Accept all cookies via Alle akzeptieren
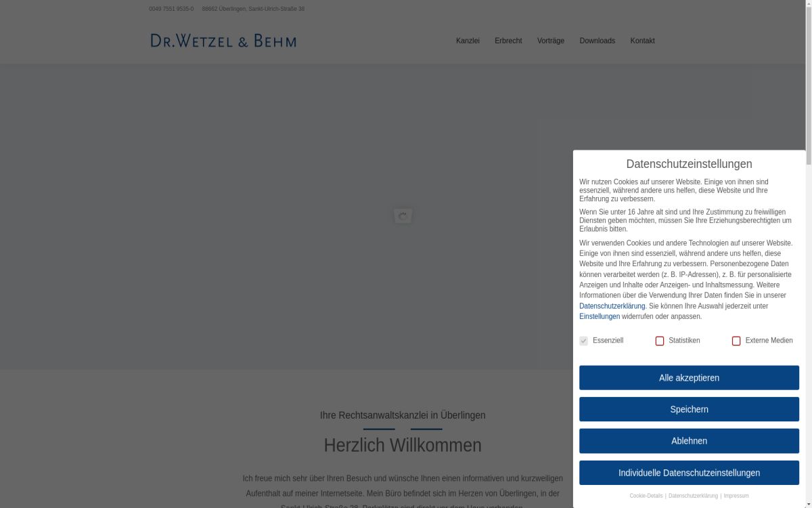 pyautogui.click(x=689, y=377)
